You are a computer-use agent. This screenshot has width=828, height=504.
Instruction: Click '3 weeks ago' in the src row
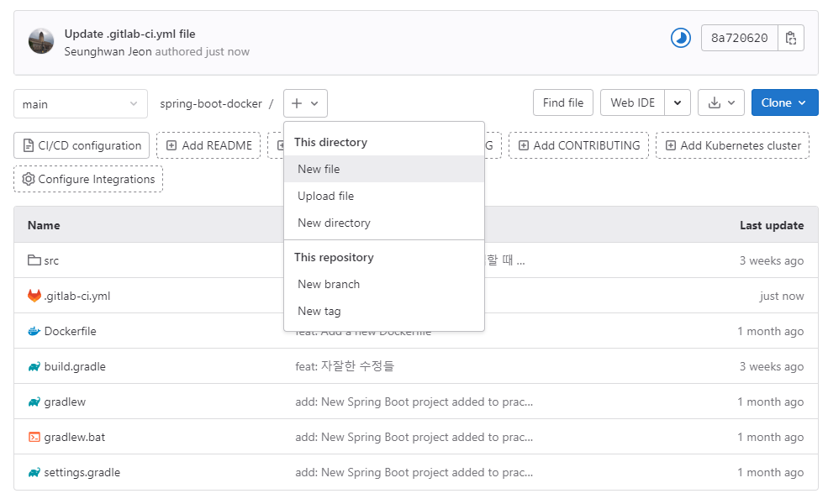772,260
